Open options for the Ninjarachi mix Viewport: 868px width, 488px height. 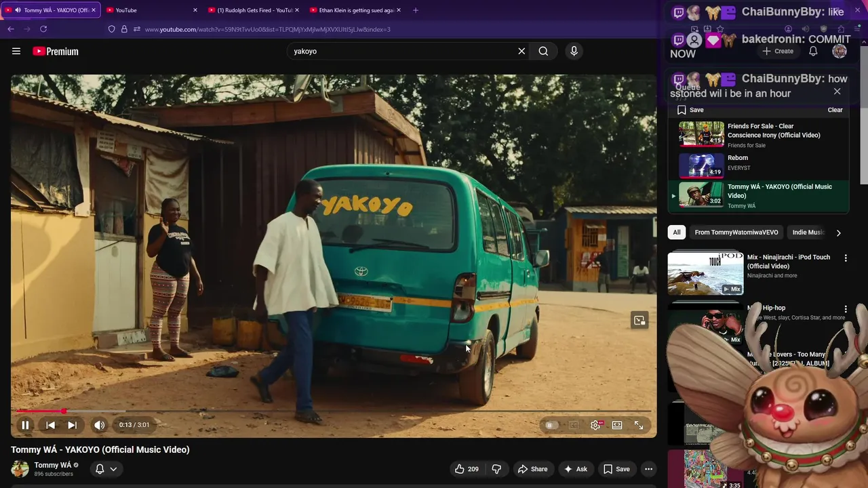click(x=846, y=258)
